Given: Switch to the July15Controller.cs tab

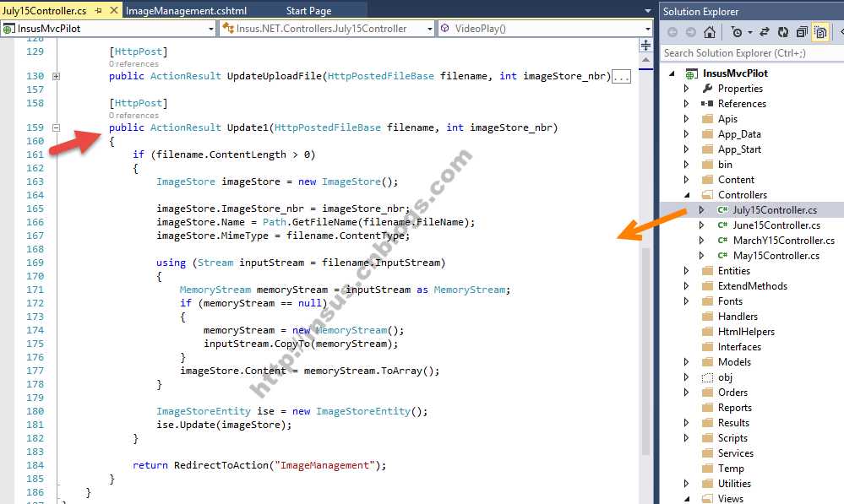Looking at the screenshot, I should pyautogui.click(x=45, y=11).
